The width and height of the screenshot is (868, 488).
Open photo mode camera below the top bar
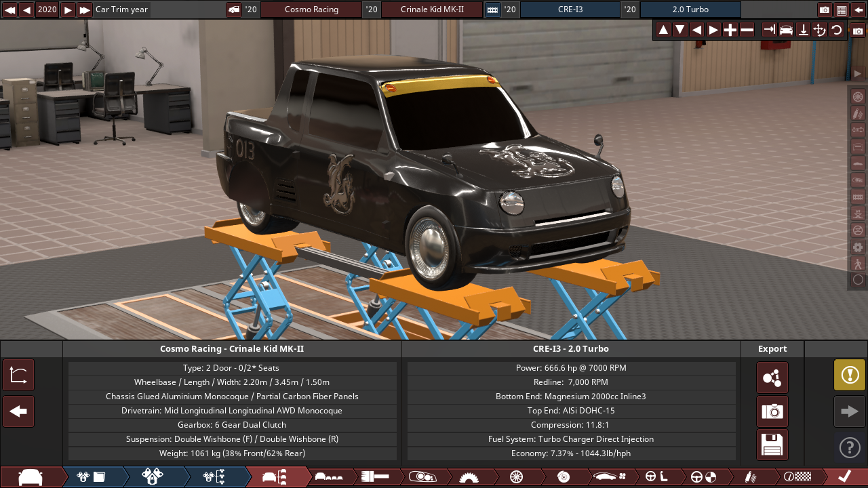858,30
